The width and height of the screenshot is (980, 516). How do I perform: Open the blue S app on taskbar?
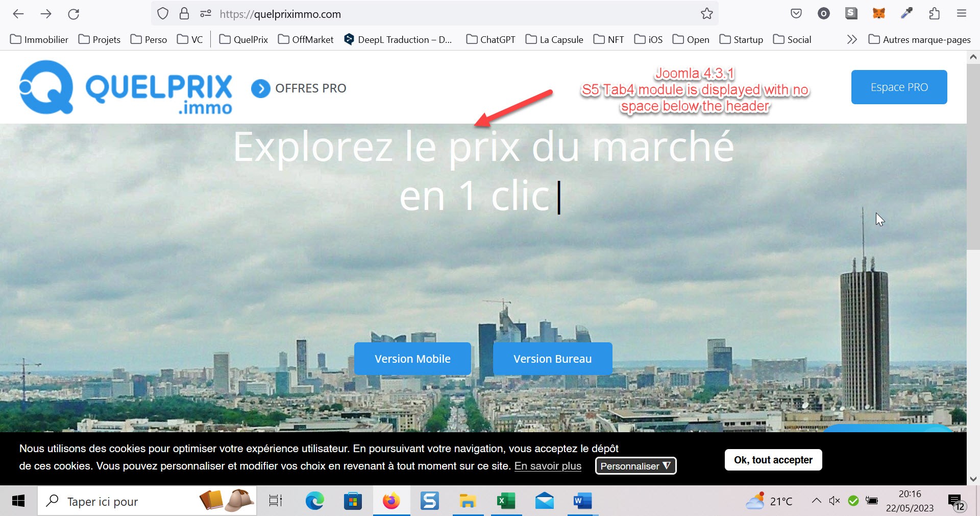click(430, 501)
